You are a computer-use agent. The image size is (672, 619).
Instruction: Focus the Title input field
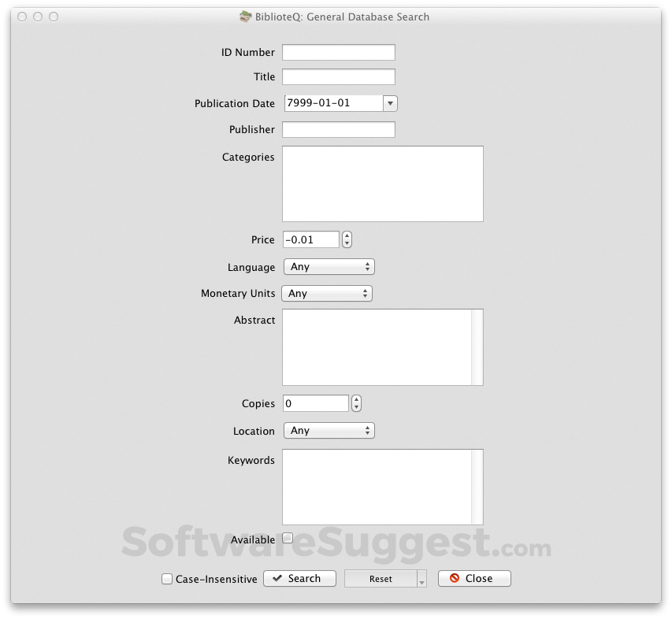(338, 76)
